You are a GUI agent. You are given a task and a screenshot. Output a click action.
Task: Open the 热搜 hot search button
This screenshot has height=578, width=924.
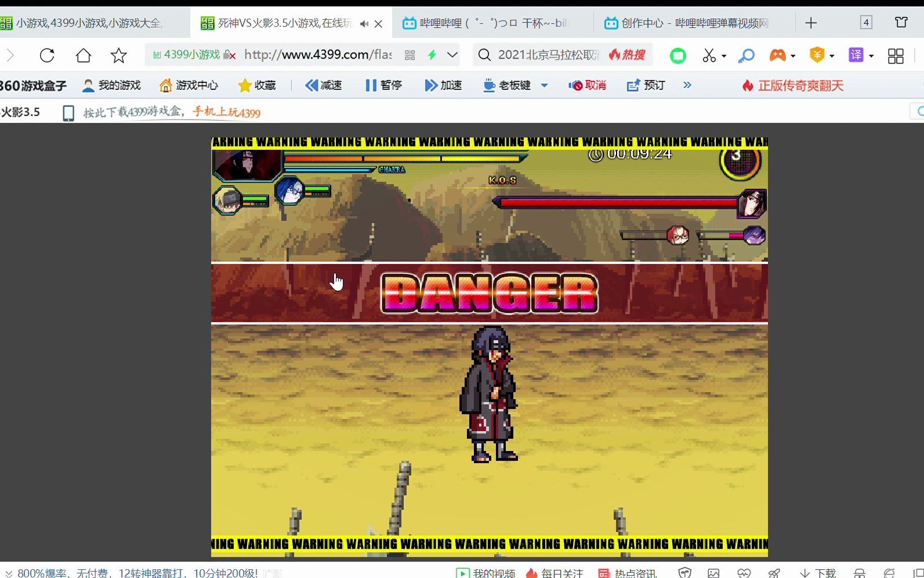tap(627, 55)
